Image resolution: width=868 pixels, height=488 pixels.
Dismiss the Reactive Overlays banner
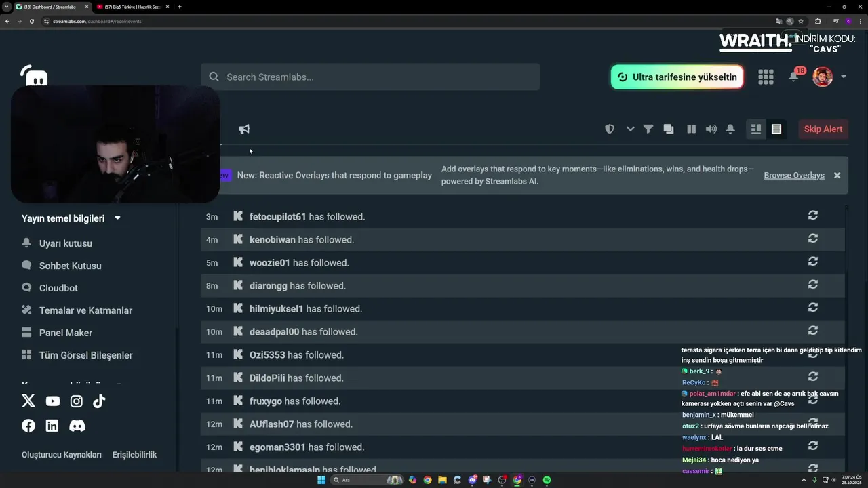[x=837, y=175]
